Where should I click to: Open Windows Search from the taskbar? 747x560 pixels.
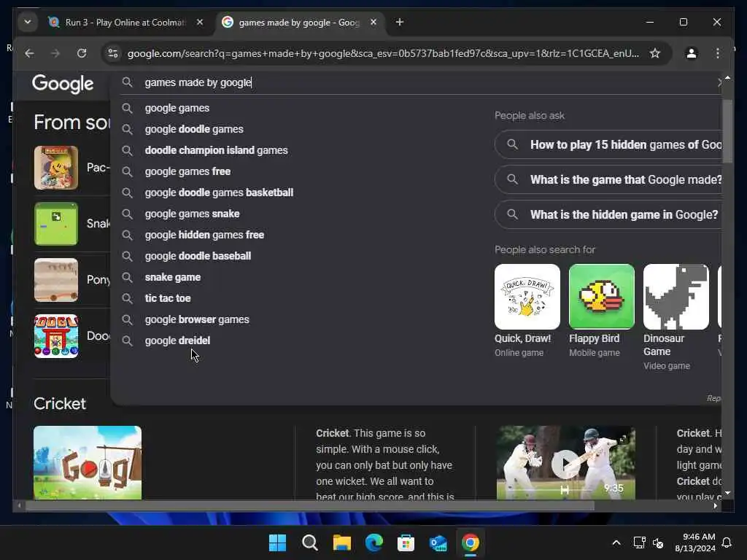pyautogui.click(x=309, y=542)
